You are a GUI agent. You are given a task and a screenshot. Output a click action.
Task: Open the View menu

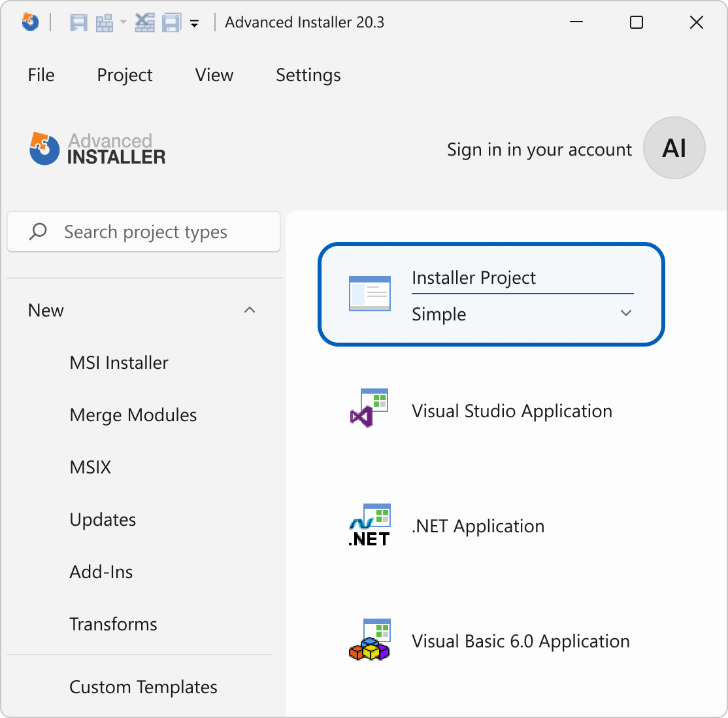214,75
